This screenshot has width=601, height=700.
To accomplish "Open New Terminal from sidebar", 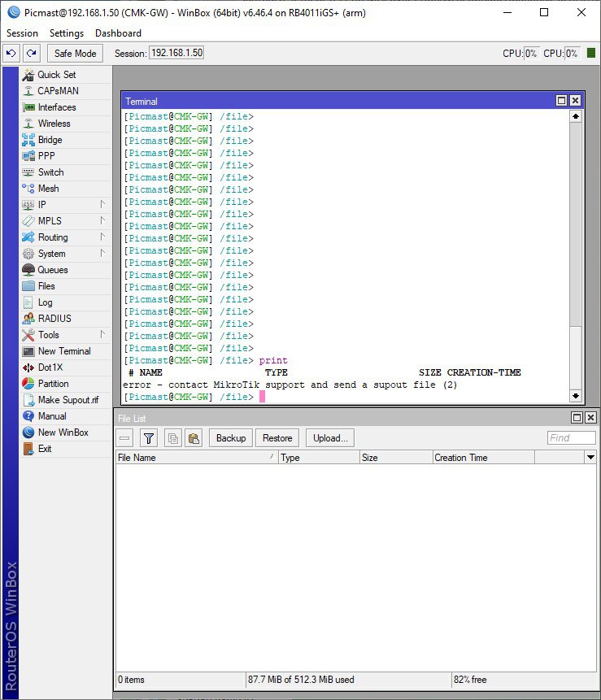I will 64,351.
